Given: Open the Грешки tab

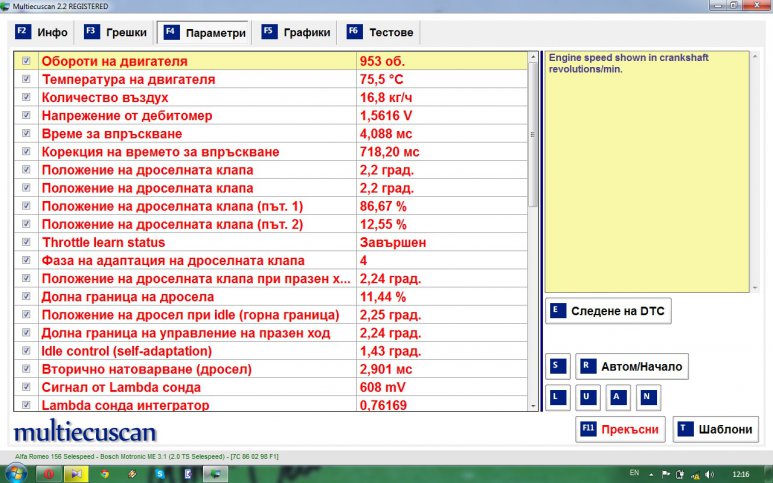Looking at the screenshot, I should (x=115, y=32).
